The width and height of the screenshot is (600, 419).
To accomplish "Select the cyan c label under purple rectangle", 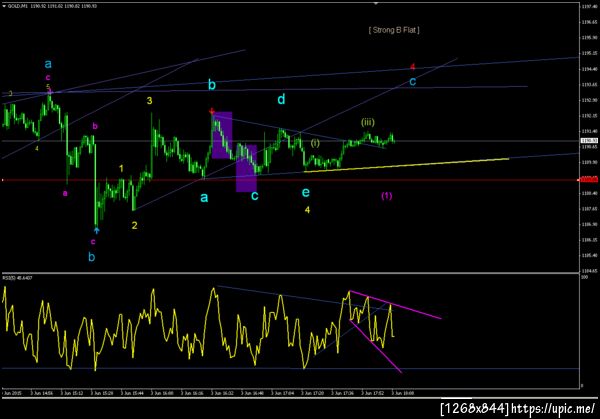I will click(254, 196).
